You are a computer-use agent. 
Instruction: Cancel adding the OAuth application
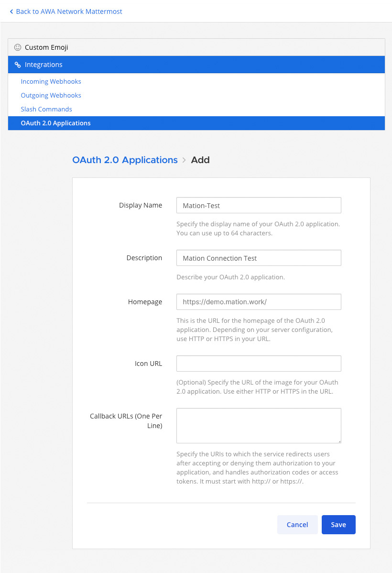click(x=297, y=525)
